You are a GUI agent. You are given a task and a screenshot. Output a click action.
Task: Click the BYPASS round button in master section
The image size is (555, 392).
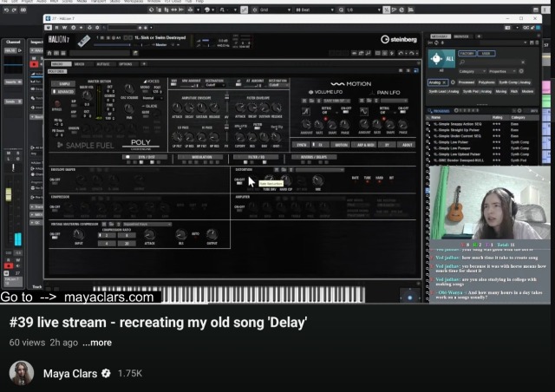56,104
